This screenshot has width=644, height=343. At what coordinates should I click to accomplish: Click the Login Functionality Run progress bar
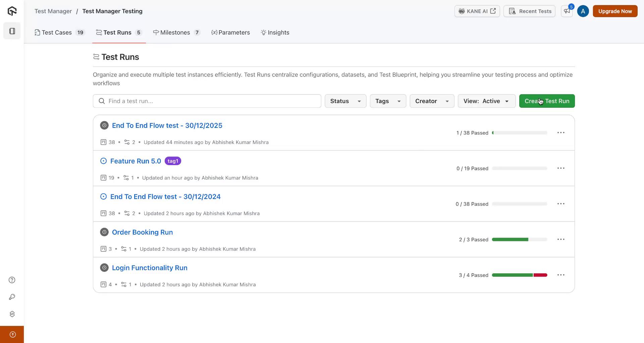[x=520, y=275]
